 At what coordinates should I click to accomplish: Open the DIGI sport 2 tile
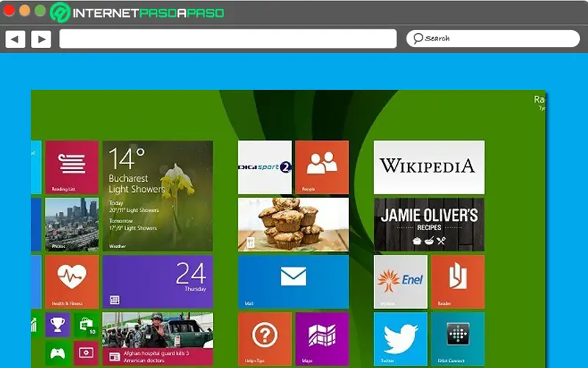265,168
